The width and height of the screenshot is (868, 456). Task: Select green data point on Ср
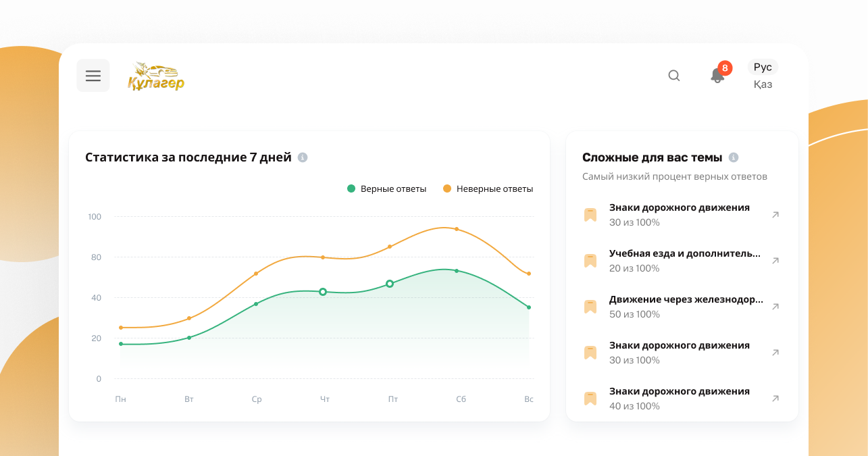tap(256, 304)
